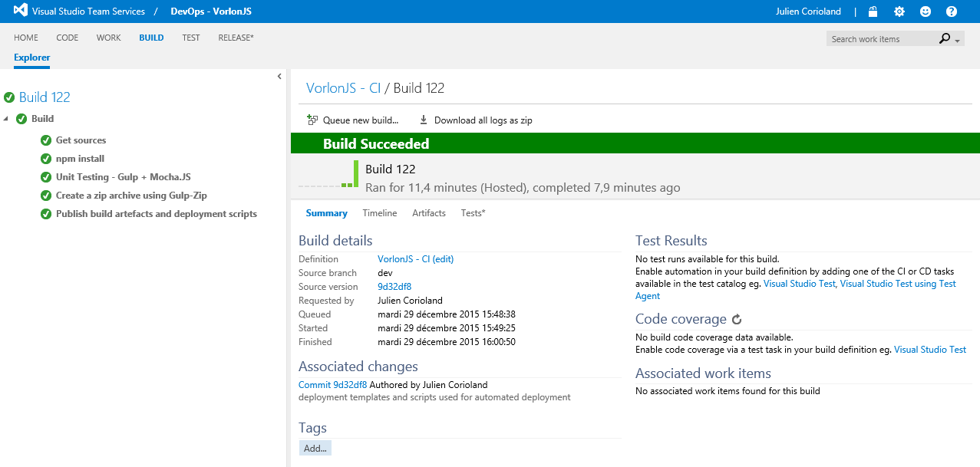The height and width of the screenshot is (467, 980).
Task: Click the Download all logs as zip icon
Action: (x=423, y=120)
